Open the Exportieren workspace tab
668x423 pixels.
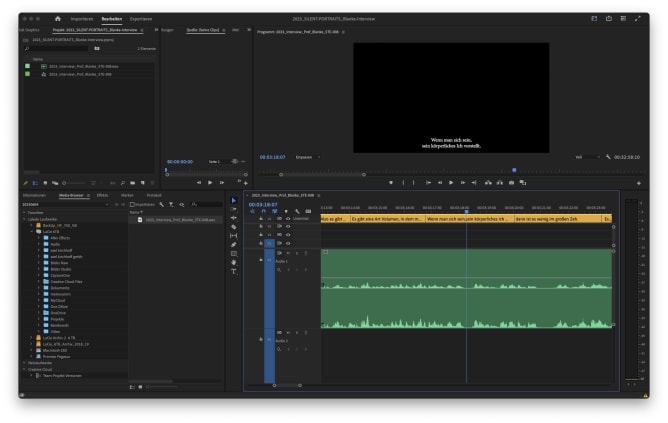[142, 19]
